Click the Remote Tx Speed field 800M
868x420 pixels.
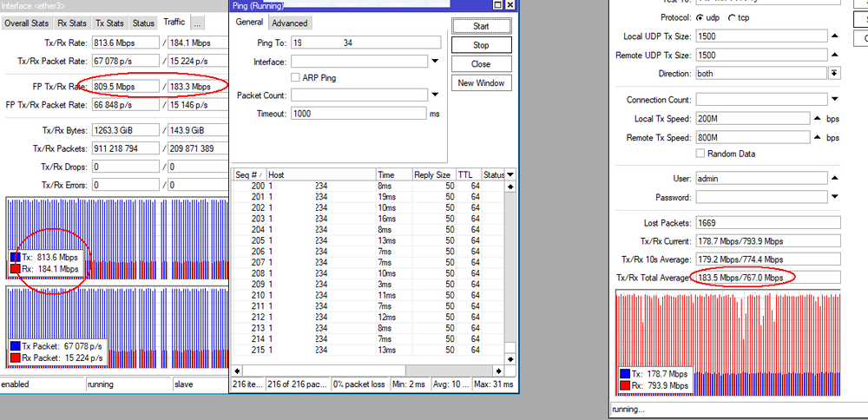[753, 137]
